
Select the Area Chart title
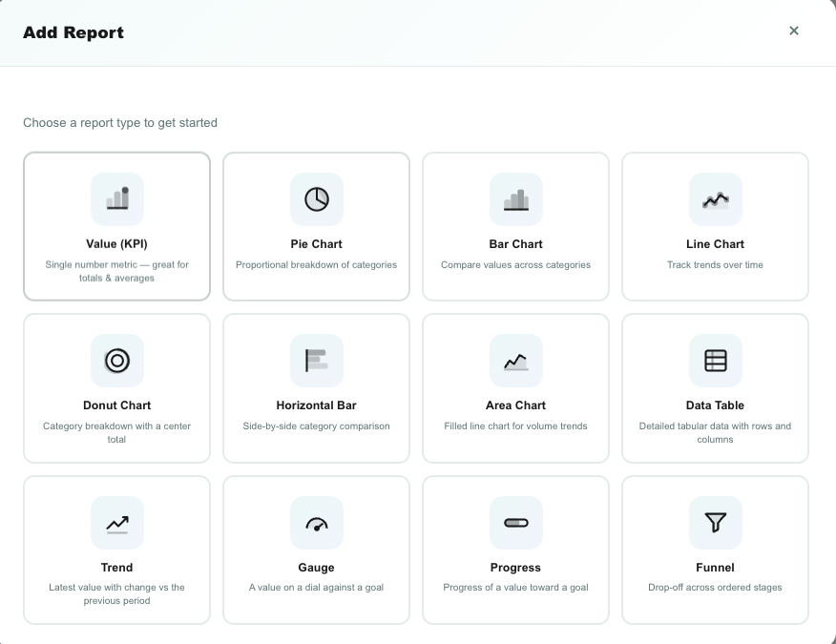[515, 405]
